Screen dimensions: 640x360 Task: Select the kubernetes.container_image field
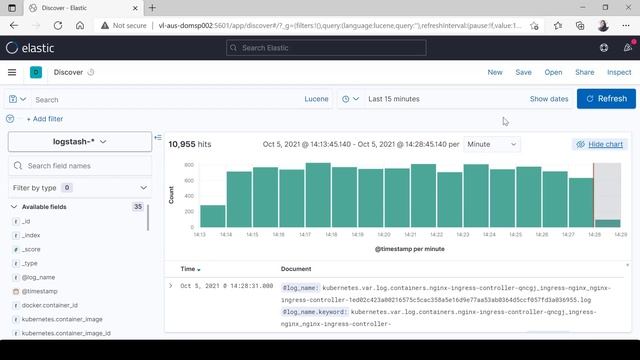click(x=62, y=319)
